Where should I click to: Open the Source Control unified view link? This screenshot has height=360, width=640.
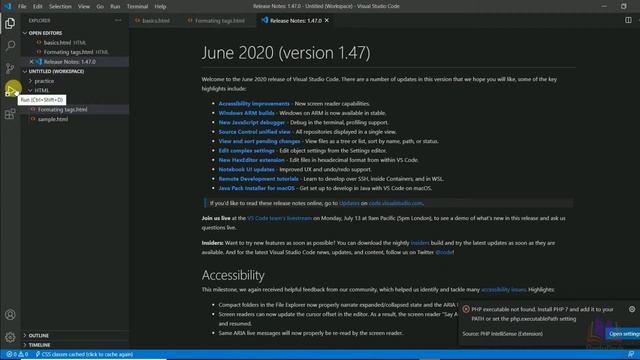click(255, 132)
